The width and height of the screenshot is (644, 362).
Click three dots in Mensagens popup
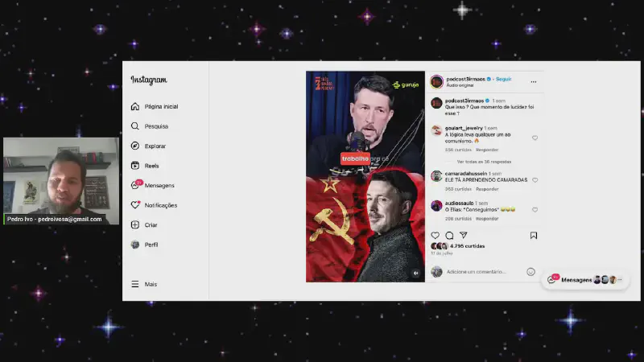point(620,280)
